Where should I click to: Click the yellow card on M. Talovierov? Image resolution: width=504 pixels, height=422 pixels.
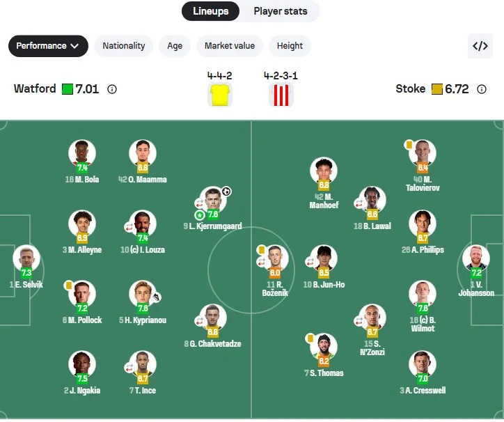[x=409, y=145]
